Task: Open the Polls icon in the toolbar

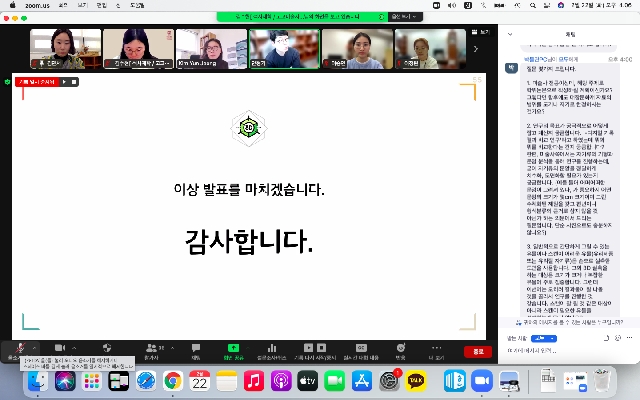Action: point(272,348)
